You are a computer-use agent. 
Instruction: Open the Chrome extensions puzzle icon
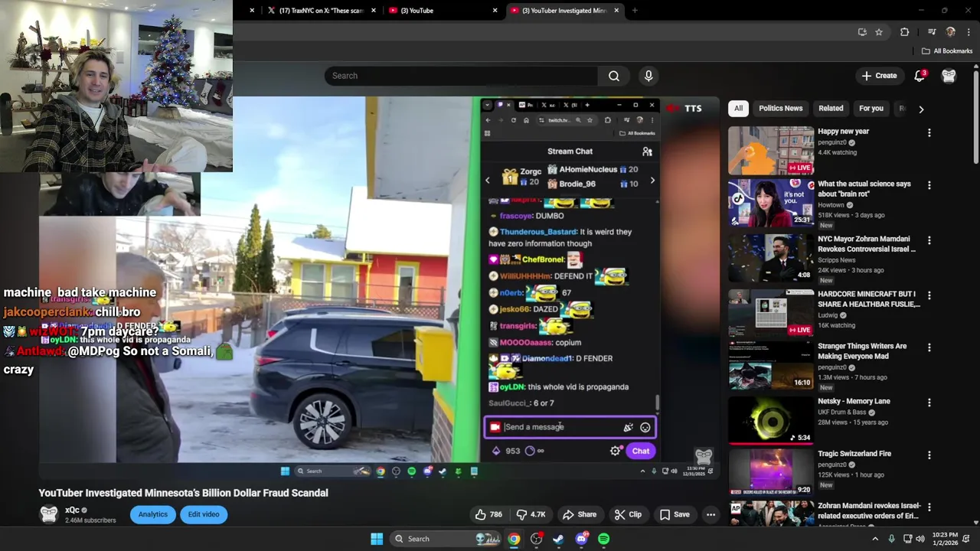pyautogui.click(x=904, y=32)
